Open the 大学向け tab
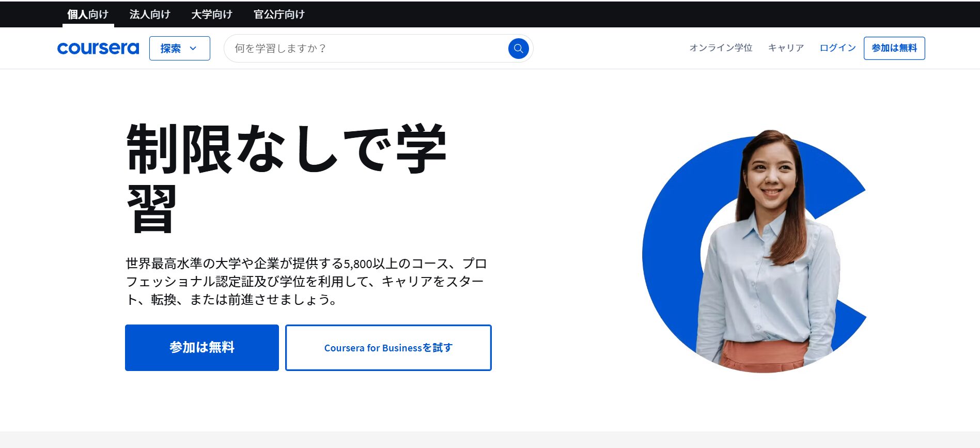 tap(212, 14)
